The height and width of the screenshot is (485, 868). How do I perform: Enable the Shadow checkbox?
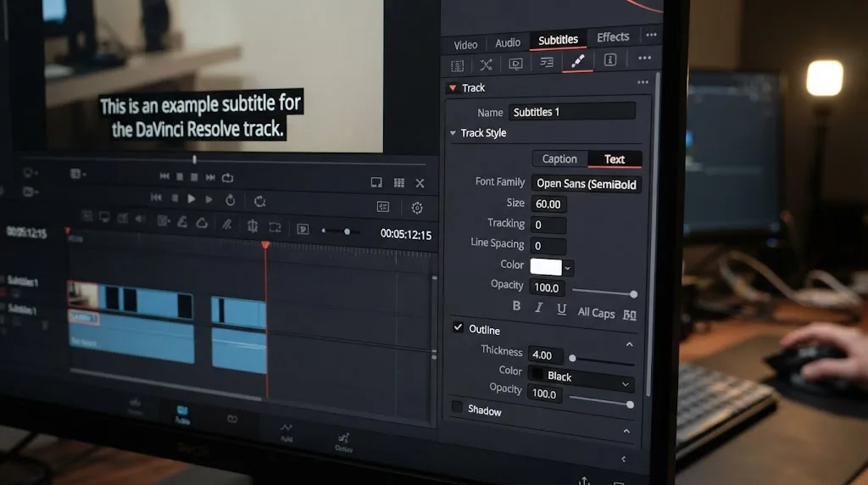point(457,407)
